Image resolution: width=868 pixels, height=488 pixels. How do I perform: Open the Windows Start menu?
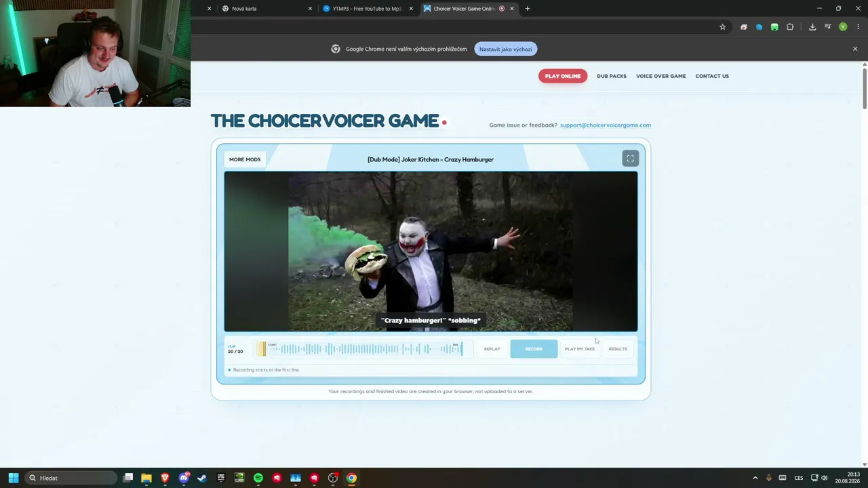[x=14, y=478]
